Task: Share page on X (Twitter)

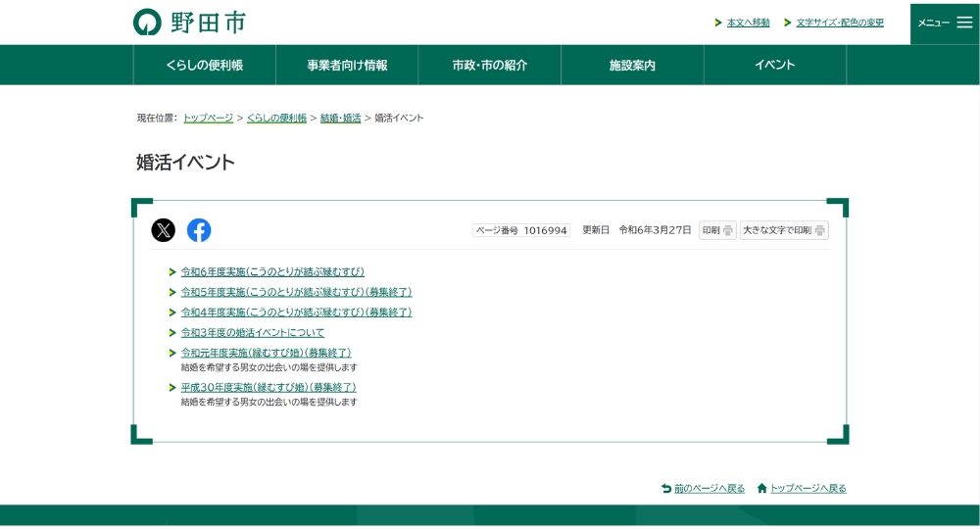Action: pos(163,230)
